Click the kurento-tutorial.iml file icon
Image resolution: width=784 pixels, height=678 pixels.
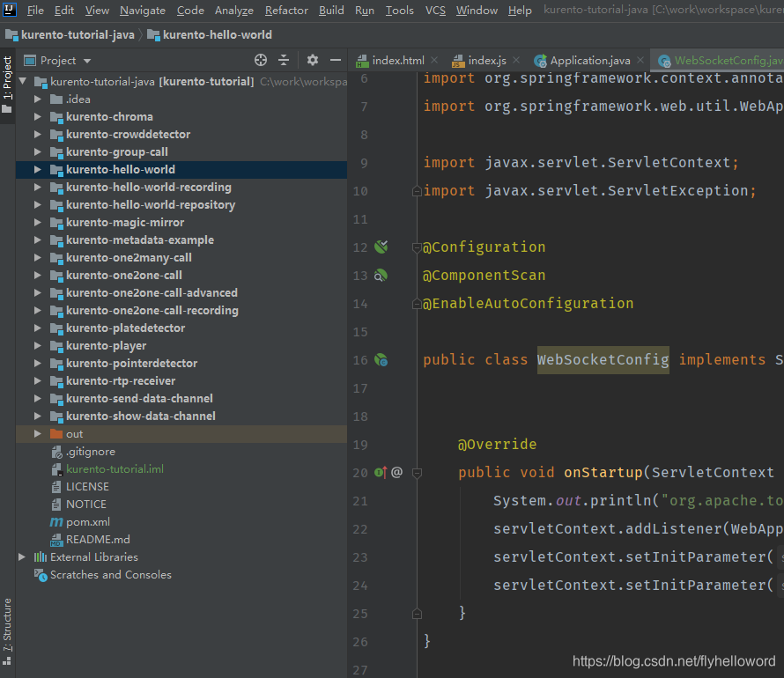[56, 469]
